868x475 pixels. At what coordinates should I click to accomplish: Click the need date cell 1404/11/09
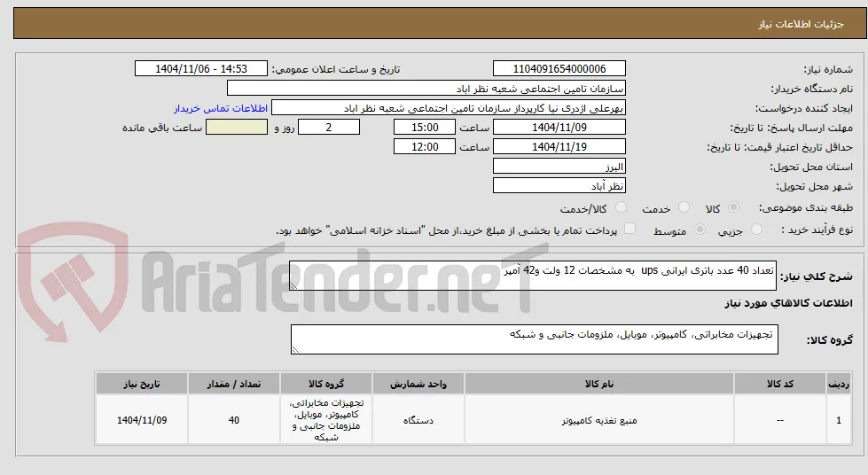[x=142, y=420]
